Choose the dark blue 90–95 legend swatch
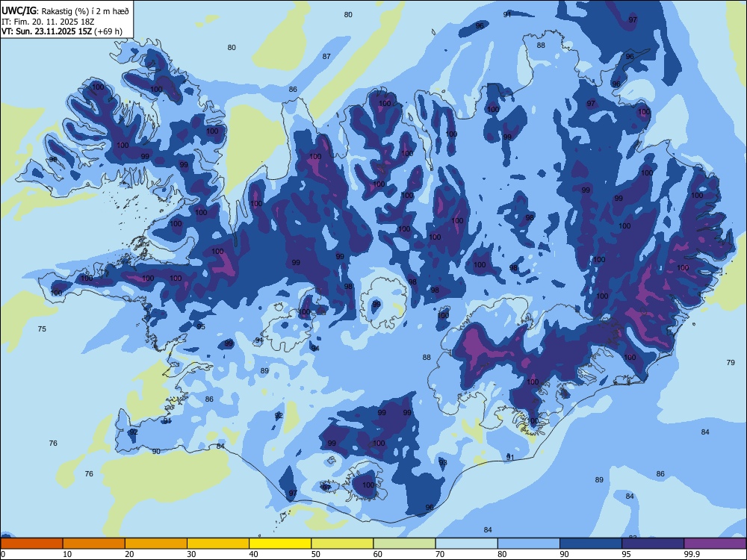The image size is (747, 560). click(591, 544)
